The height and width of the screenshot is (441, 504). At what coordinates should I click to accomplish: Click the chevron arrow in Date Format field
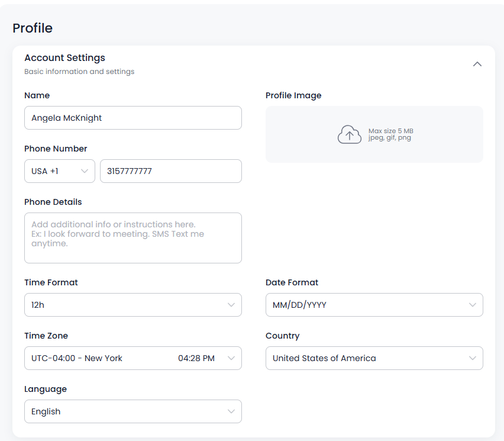pyautogui.click(x=473, y=305)
